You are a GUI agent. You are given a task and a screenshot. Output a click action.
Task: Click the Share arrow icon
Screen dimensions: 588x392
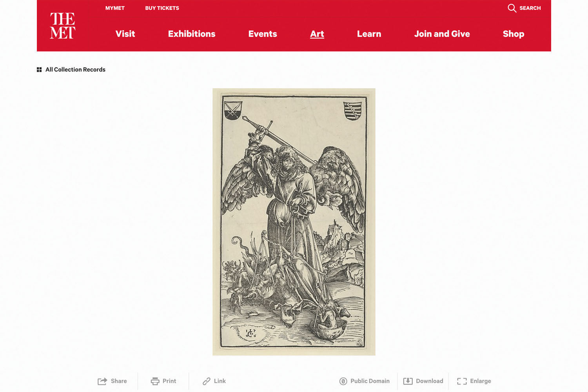[x=102, y=381]
